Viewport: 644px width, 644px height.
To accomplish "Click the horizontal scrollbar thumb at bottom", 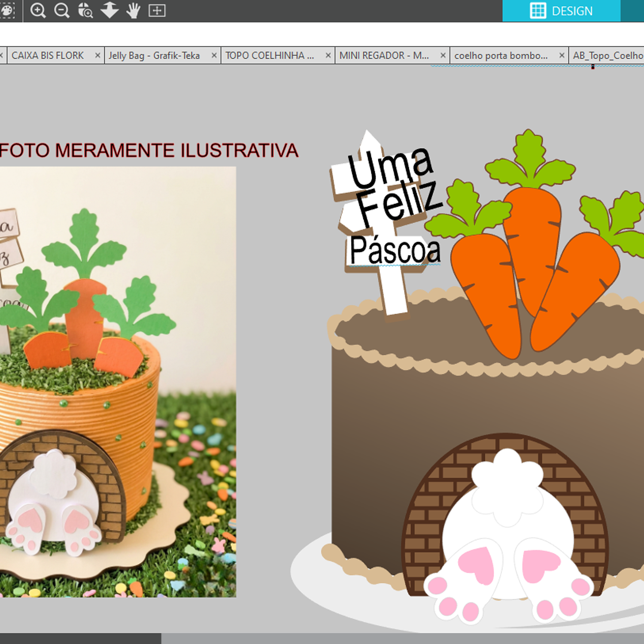I will click(80, 638).
